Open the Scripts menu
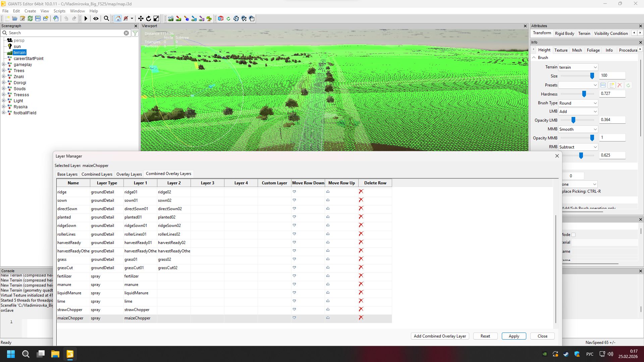 tap(59, 11)
